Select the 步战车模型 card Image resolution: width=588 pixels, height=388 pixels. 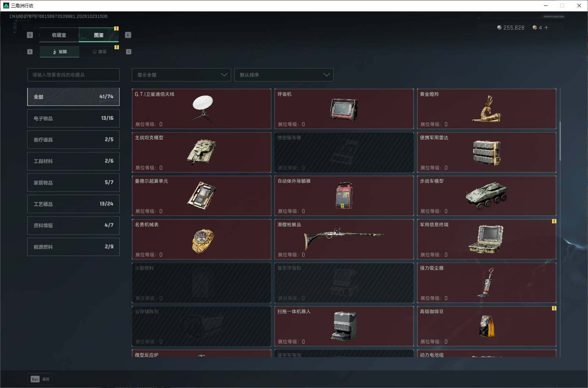[x=487, y=196]
